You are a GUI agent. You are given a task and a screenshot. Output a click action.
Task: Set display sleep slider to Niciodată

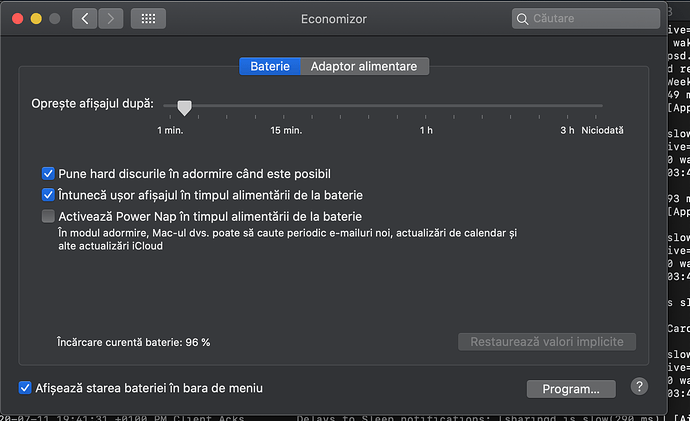pyautogui.click(x=602, y=106)
